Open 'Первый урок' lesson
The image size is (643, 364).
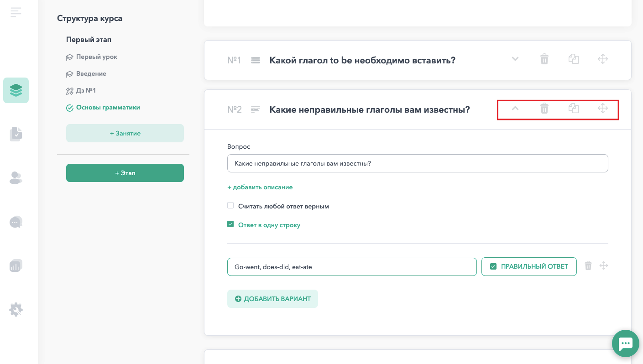92,57
